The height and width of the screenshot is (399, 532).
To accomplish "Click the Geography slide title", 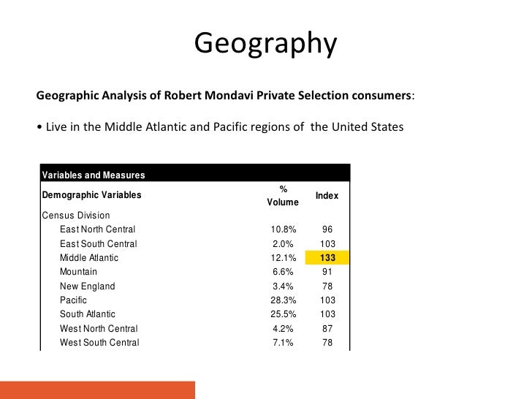I will point(266,43).
